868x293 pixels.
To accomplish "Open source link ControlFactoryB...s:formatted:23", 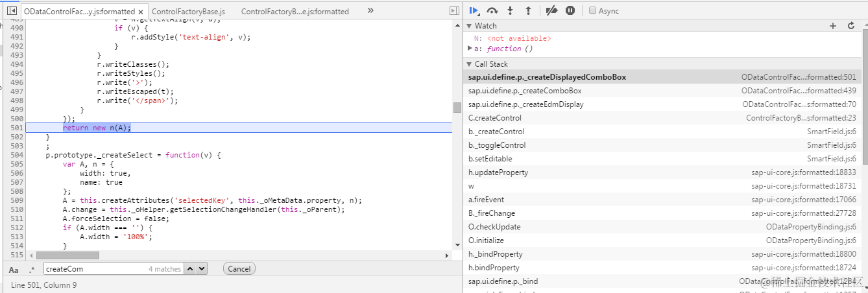I will click(x=801, y=118).
